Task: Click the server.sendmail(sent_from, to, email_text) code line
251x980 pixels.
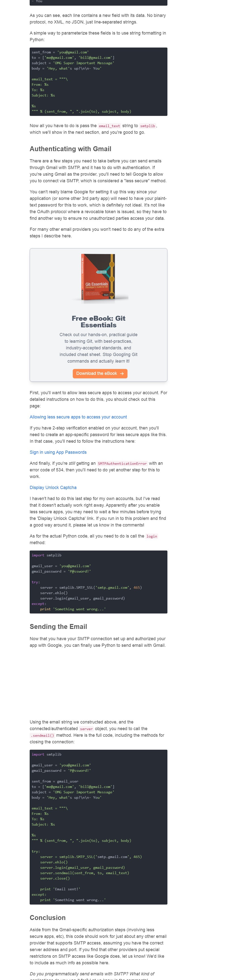Action: tap(85, 873)
